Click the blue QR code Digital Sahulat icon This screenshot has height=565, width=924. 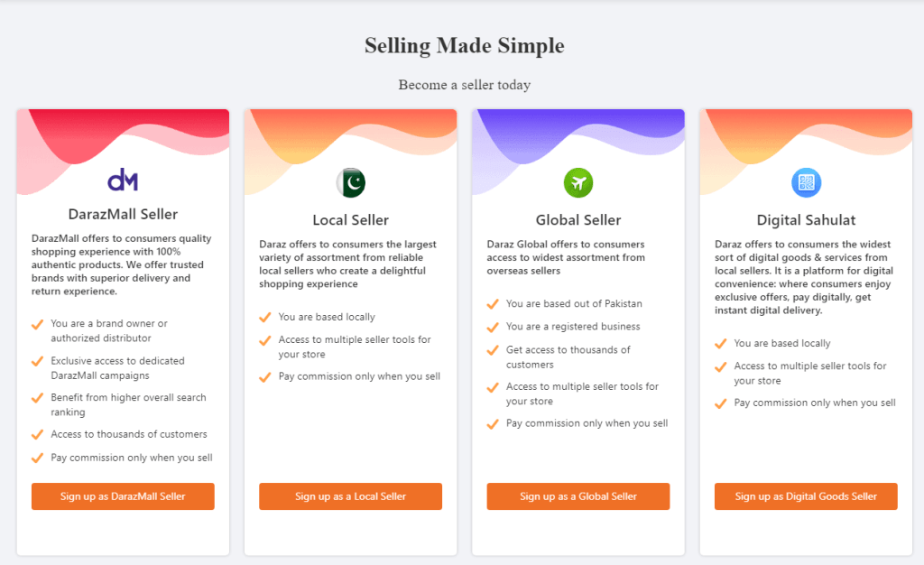click(806, 183)
